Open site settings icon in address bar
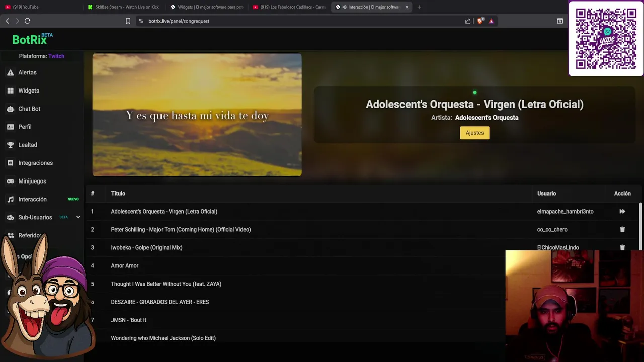The image size is (644, 362). [141, 21]
